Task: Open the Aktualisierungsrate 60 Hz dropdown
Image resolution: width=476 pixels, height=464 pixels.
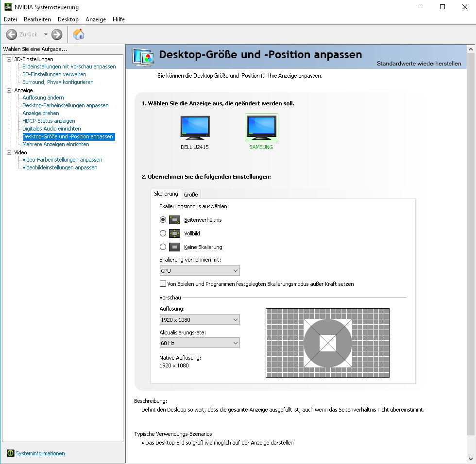Action: click(200, 343)
